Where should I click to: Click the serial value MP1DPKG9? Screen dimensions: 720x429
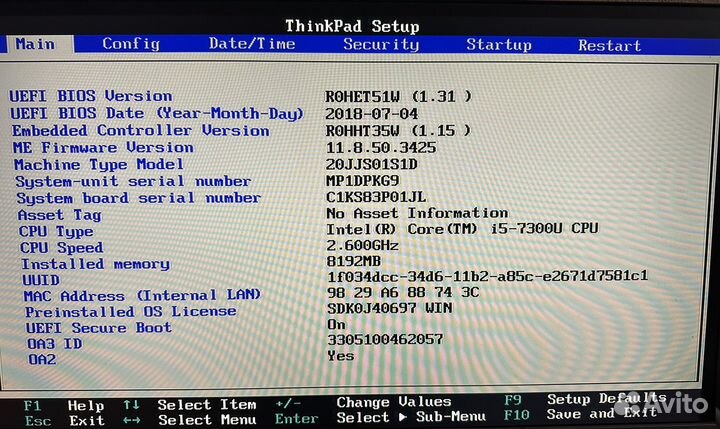pyautogui.click(x=362, y=181)
